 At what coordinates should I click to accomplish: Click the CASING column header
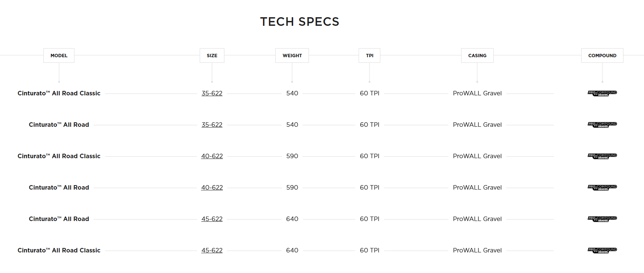pyautogui.click(x=477, y=55)
